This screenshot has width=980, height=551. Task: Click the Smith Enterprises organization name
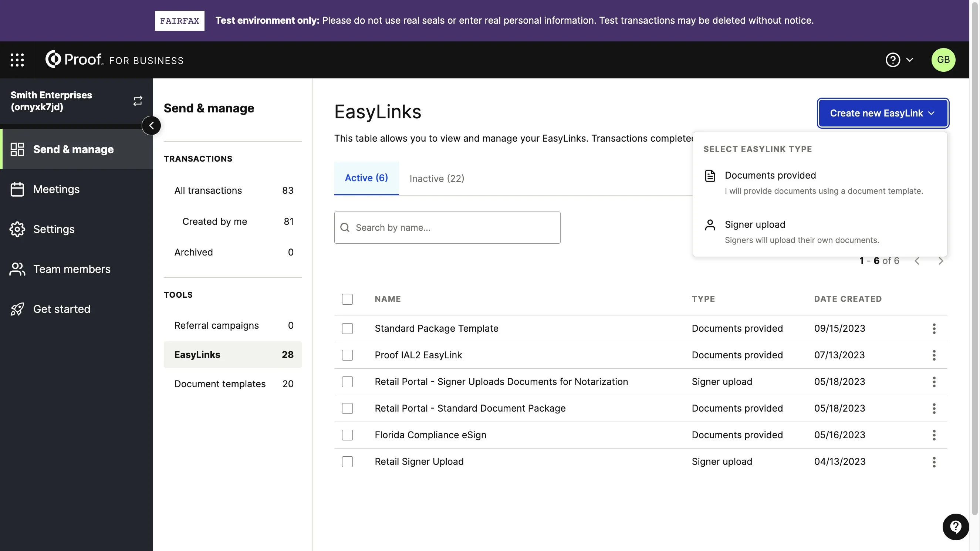tap(51, 101)
